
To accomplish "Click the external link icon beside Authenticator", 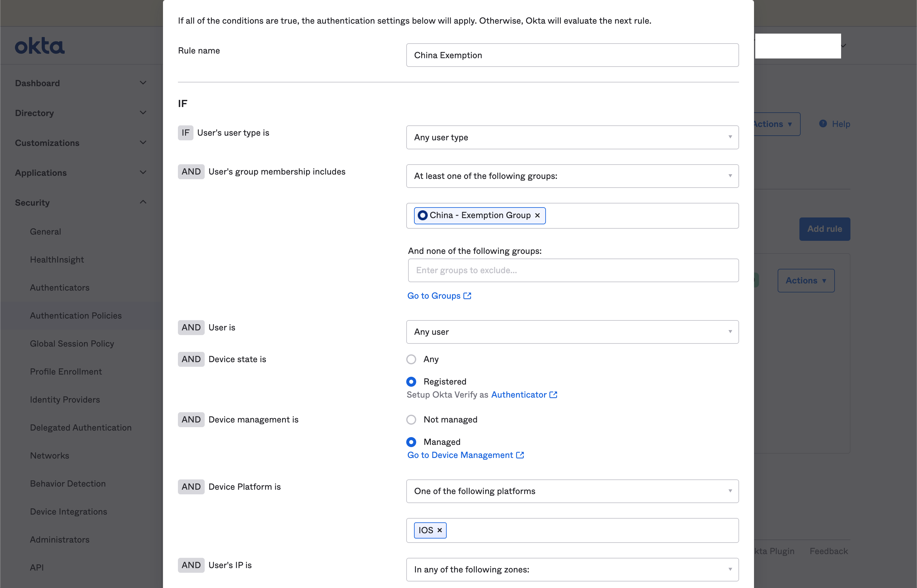I will coord(553,395).
